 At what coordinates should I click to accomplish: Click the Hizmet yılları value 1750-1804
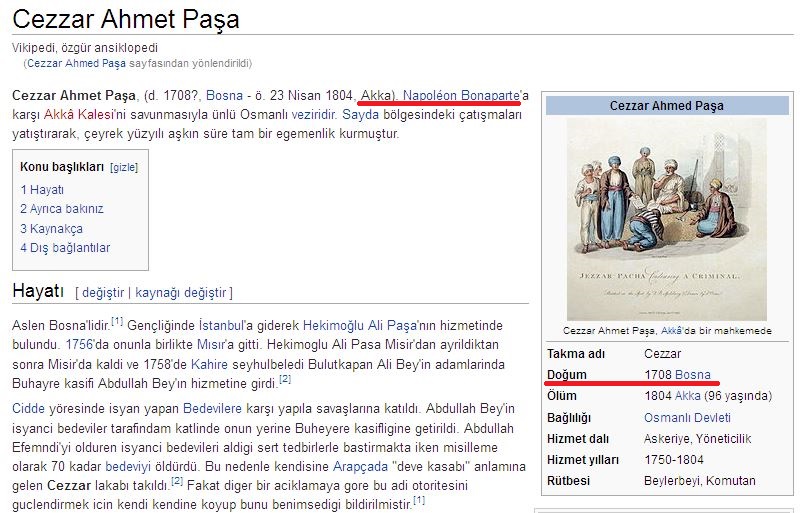click(674, 460)
